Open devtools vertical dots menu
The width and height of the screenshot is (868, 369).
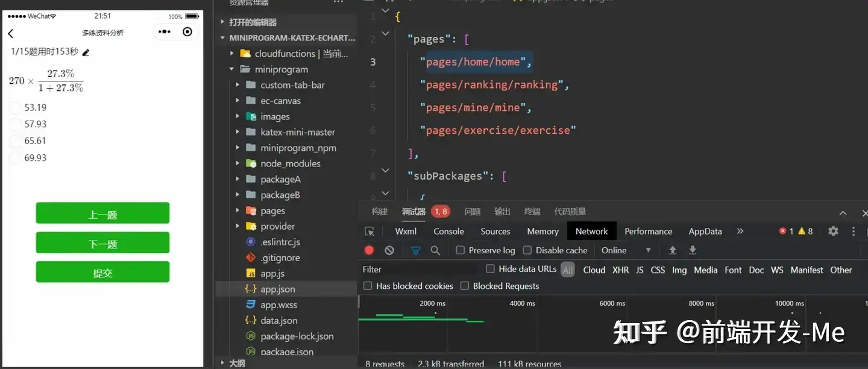tap(854, 231)
